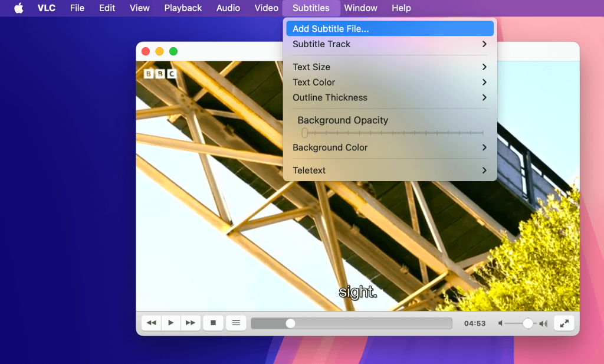604x364 pixels.
Task: Expand the Text Color submenu
Action: coord(390,82)
